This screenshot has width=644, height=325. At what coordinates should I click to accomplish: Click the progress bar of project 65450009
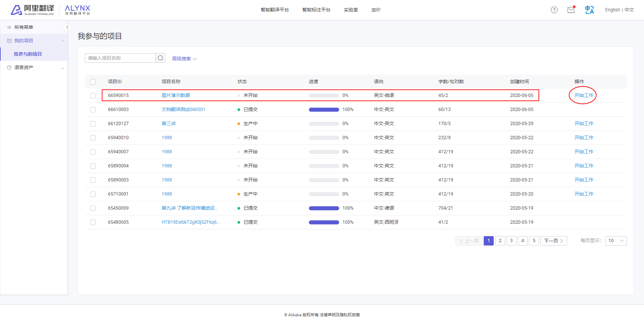(x=324, y=208)
